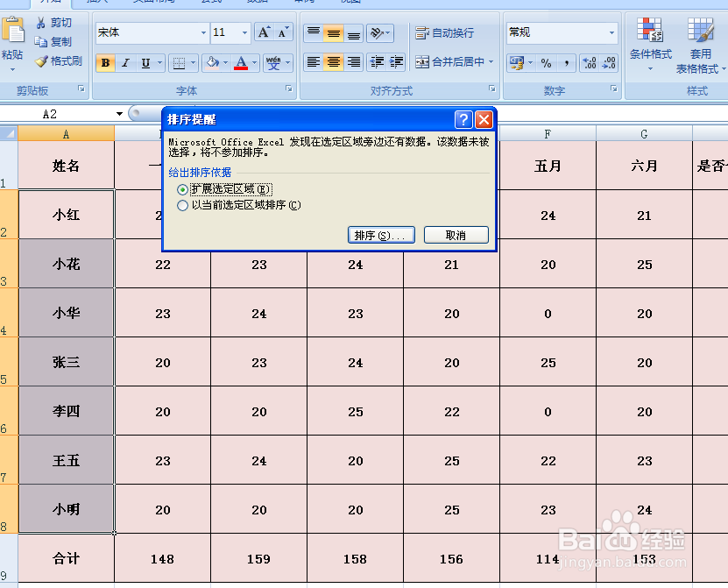Apply comma style format
Screen dimensions: 728x588
tap(566, 63)
